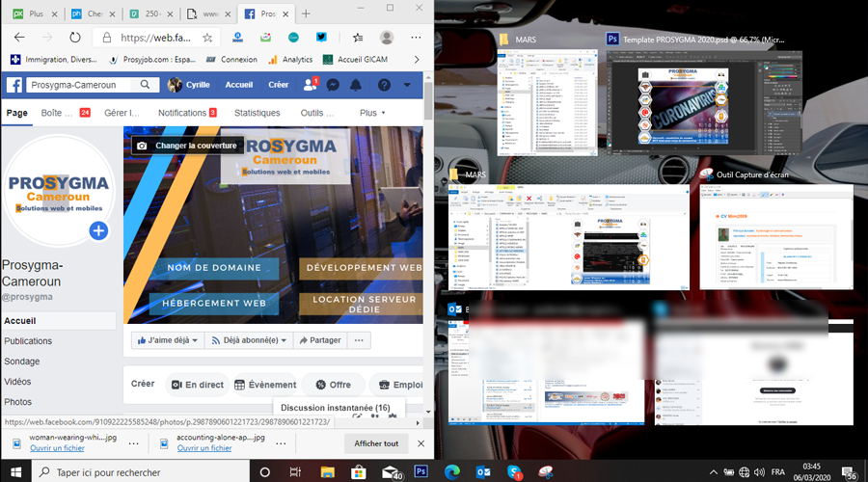Start an En direct live video
868x482 pixels.
(198, 384)
